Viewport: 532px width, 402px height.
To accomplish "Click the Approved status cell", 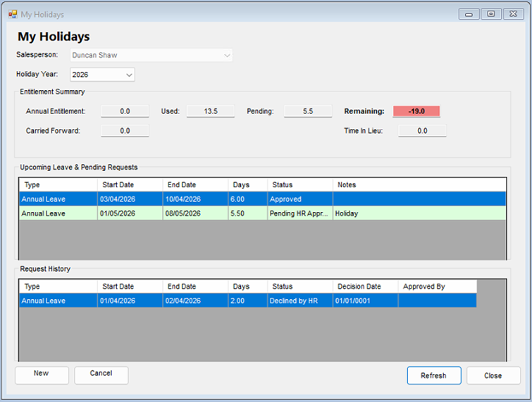I will point(300,199).
